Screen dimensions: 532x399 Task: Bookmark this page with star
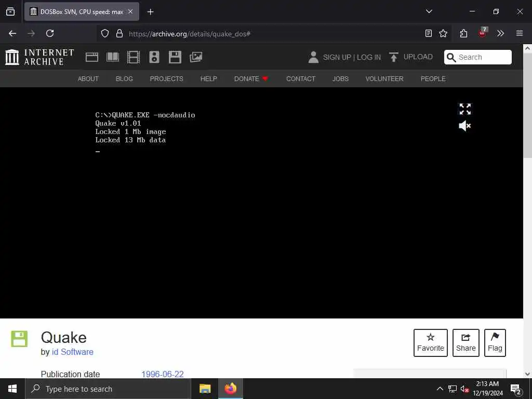[x=443, y=33]
